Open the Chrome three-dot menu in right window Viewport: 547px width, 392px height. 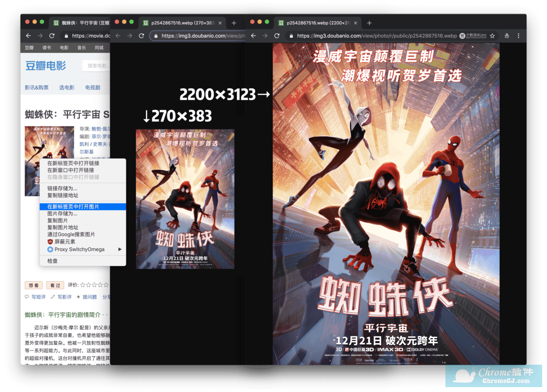(518, 36)
